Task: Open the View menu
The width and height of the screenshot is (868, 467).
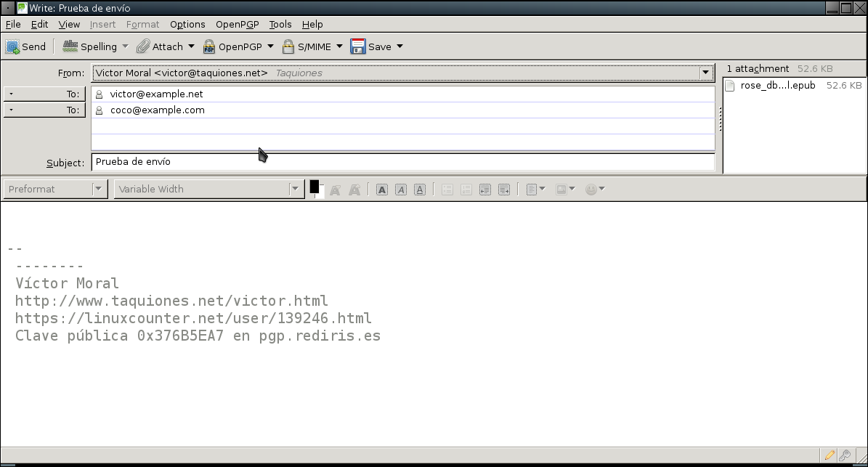Action: pos(69,25)
